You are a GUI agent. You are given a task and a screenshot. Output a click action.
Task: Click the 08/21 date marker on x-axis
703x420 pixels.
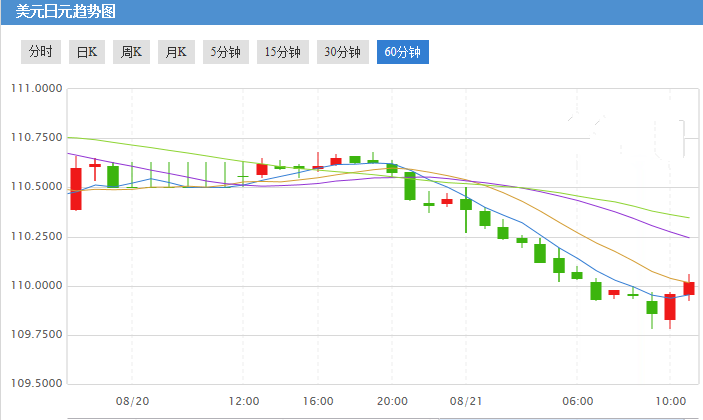(466, 401)
